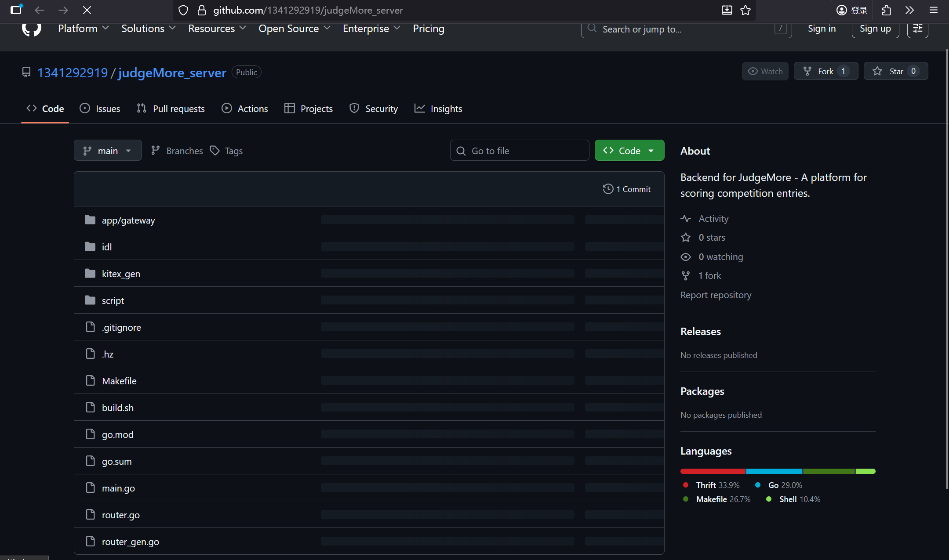
Task: Click the shield icon in address bar
Action: [x=183, y=10]
